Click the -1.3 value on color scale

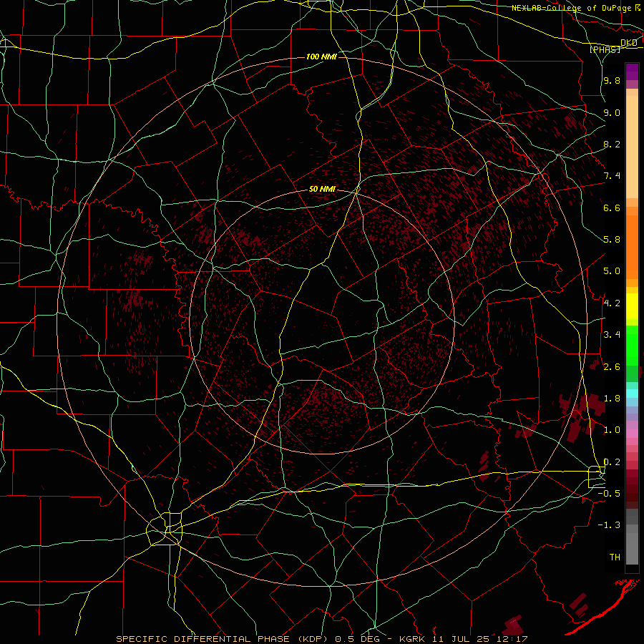pyautogui.click(x=609, y=525)
